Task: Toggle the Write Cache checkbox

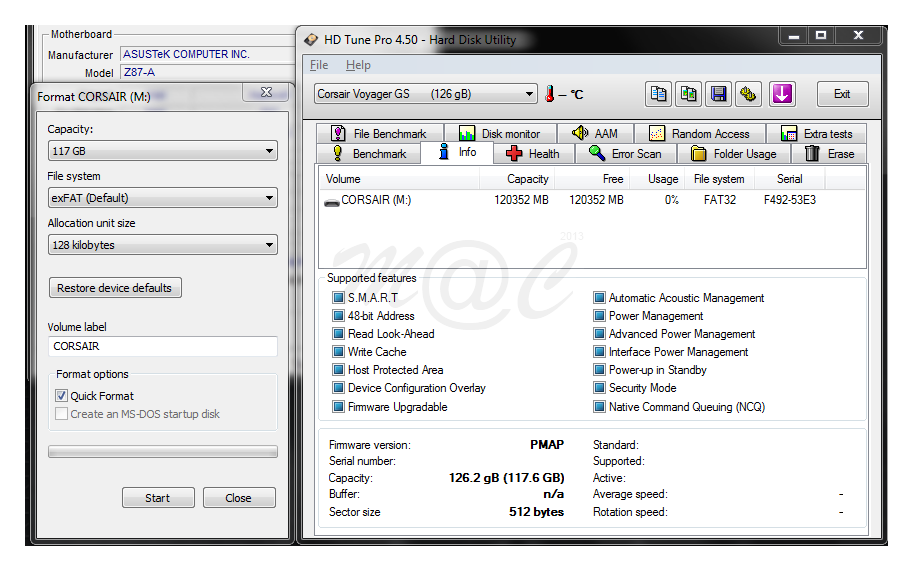Action: (338, 352)
